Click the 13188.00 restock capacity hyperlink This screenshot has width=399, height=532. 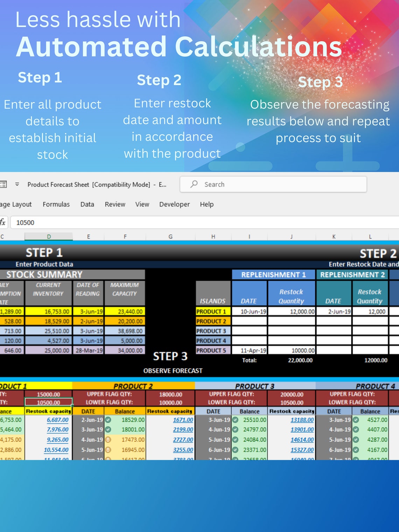point(302,420)
